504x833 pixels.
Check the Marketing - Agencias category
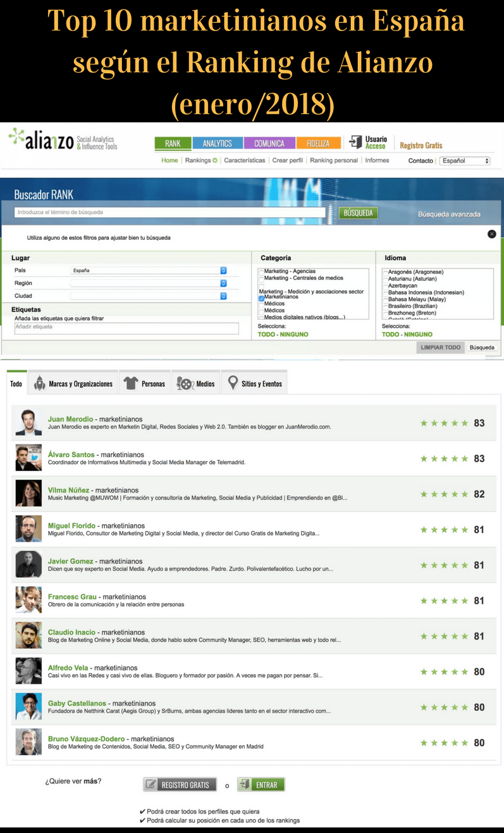(x=261, y=272)
